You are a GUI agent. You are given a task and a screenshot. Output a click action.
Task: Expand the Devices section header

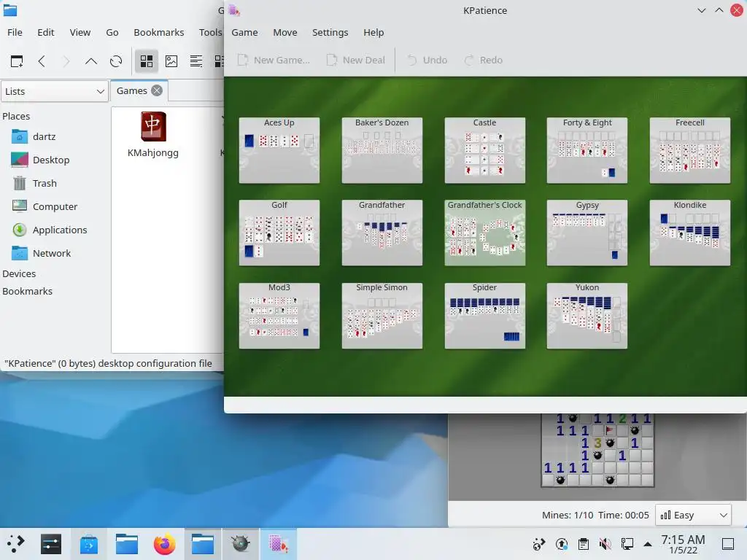(19, 274)
